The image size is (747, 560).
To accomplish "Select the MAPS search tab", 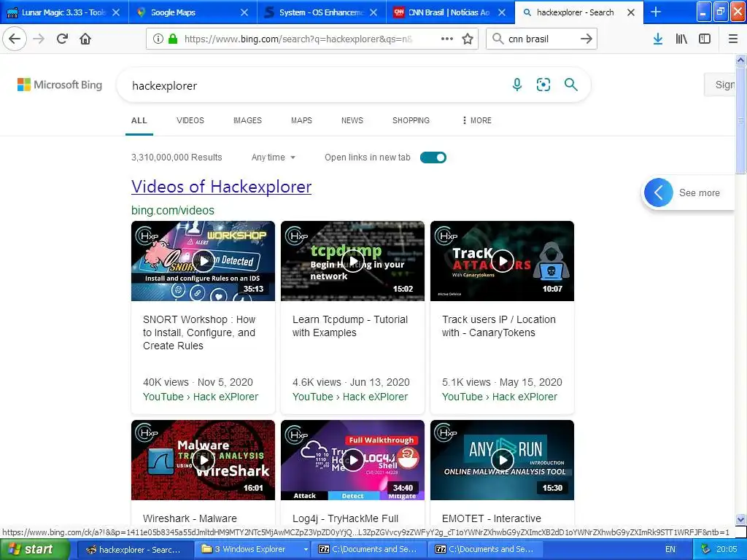I will 301,120.
